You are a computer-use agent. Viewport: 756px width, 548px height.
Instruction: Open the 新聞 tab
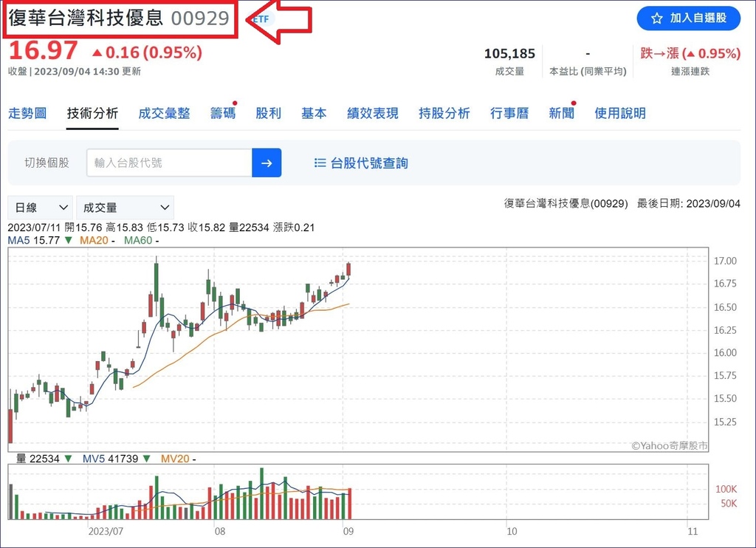pos(561,113)
